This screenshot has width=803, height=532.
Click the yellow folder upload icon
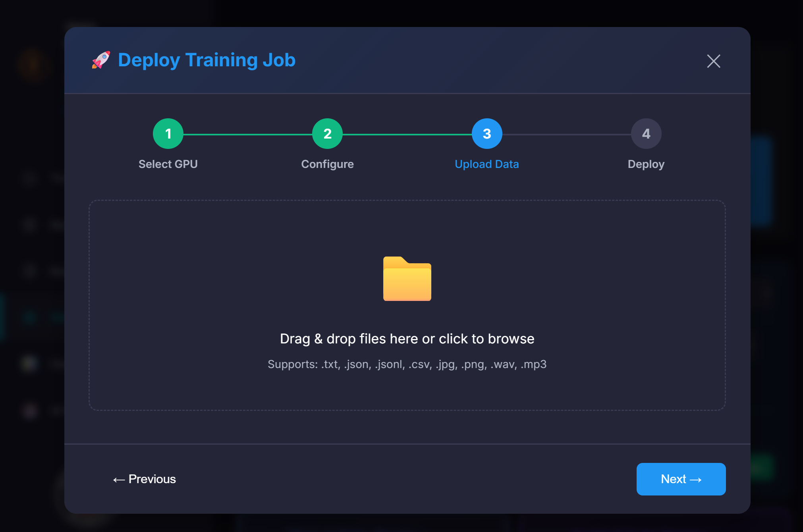(x=407, y=279)
